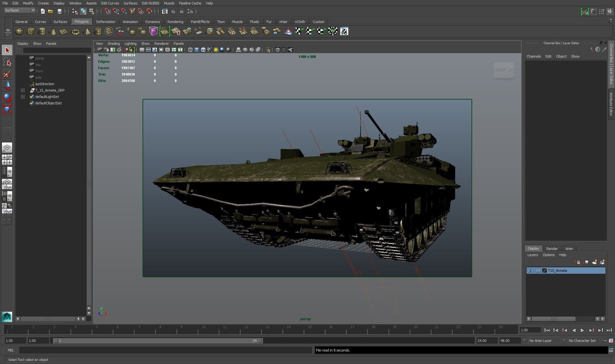The height and width of the screenshot is (364, 615).
Task: Click the playback range slider bar
Action: 158,341
